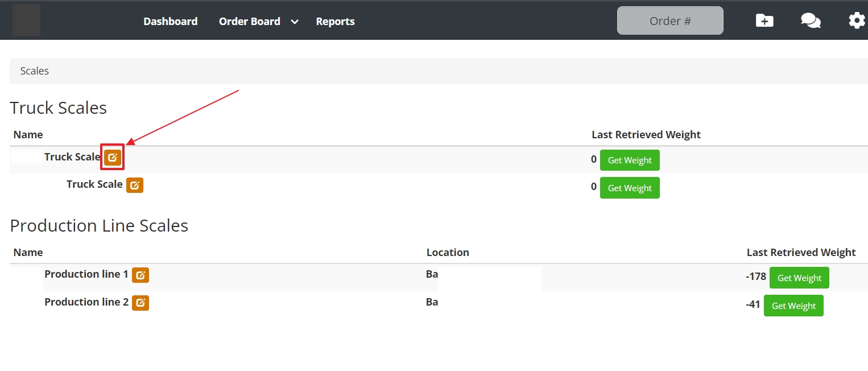Select the Production line 1 name text
The width and height of the screenshot is (868, 371).
tap(86, 274)
